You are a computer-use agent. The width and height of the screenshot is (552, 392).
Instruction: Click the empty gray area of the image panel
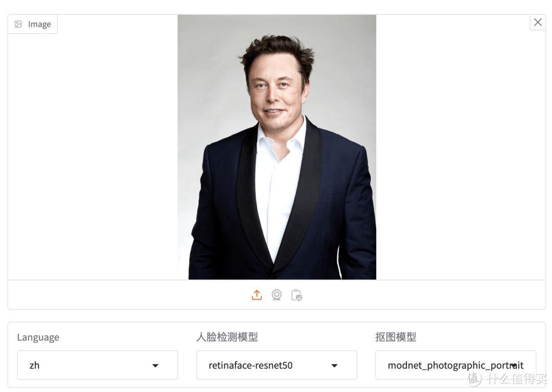pyautogui.click(x=92, y=153)
